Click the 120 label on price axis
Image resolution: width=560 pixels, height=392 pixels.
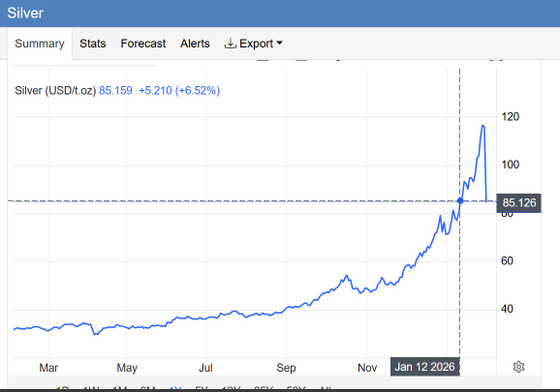[x=510, y=117]
